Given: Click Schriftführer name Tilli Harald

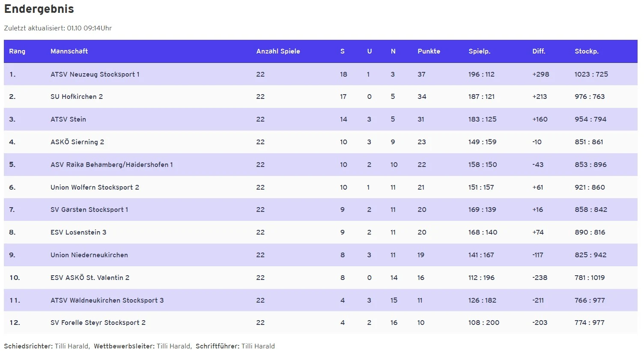Looking at the screenshot, I should [x=258, y=346].
